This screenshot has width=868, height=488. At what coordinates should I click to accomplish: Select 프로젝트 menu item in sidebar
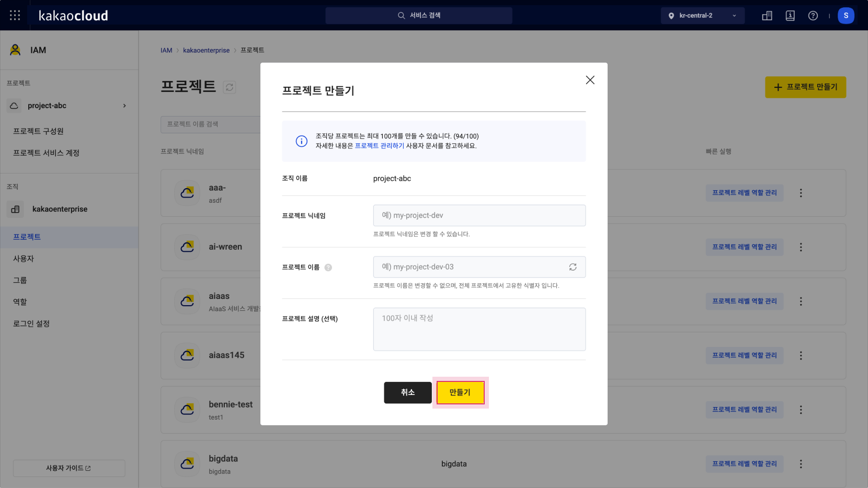click(69, 237)
